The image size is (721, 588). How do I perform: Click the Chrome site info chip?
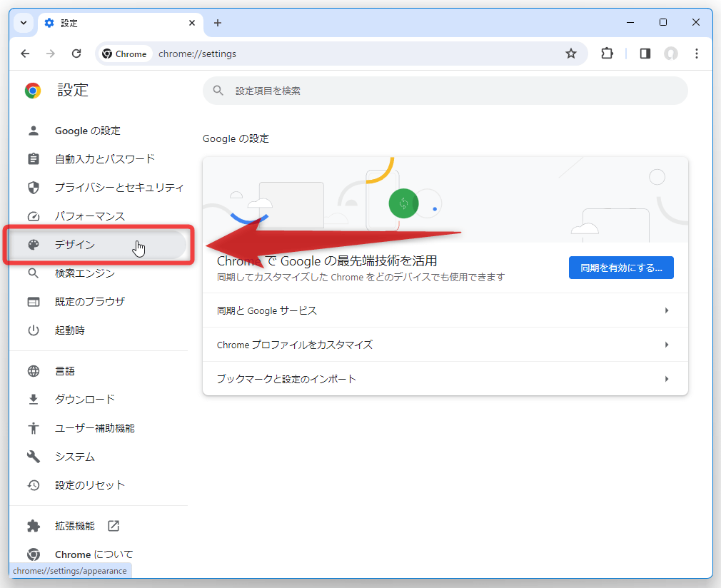pos(125,54)
